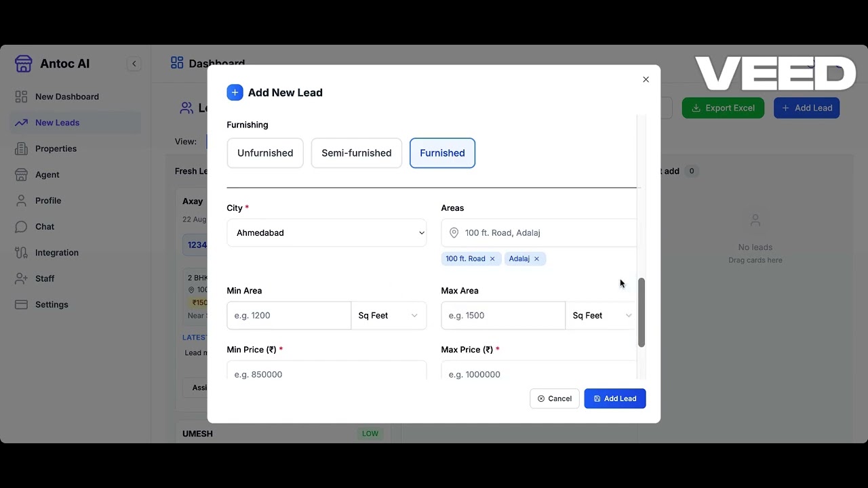The width and height of the screenshot is (868, 488).
Task: Click the UMESH lead card name
Action: pos(197,434)
